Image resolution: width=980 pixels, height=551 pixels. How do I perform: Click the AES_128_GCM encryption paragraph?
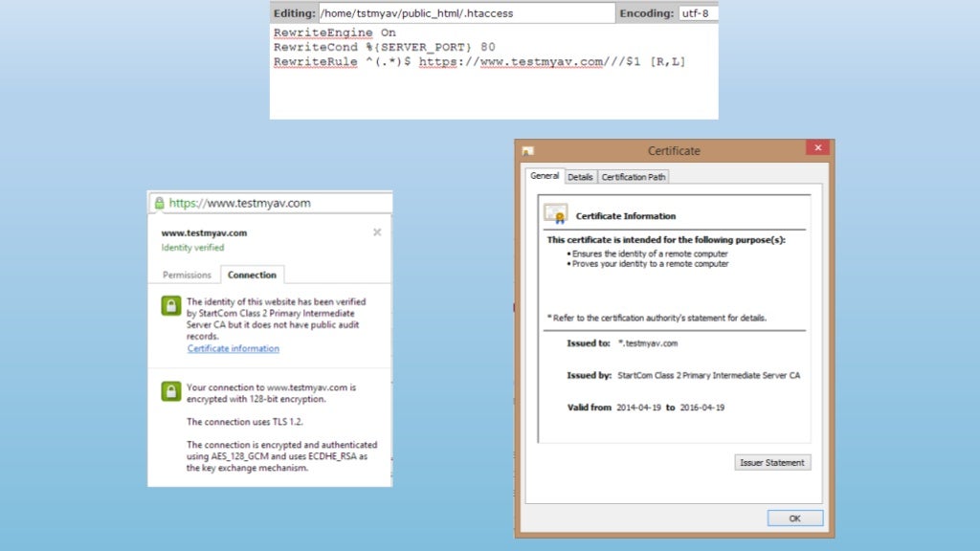tap(282, 456)
